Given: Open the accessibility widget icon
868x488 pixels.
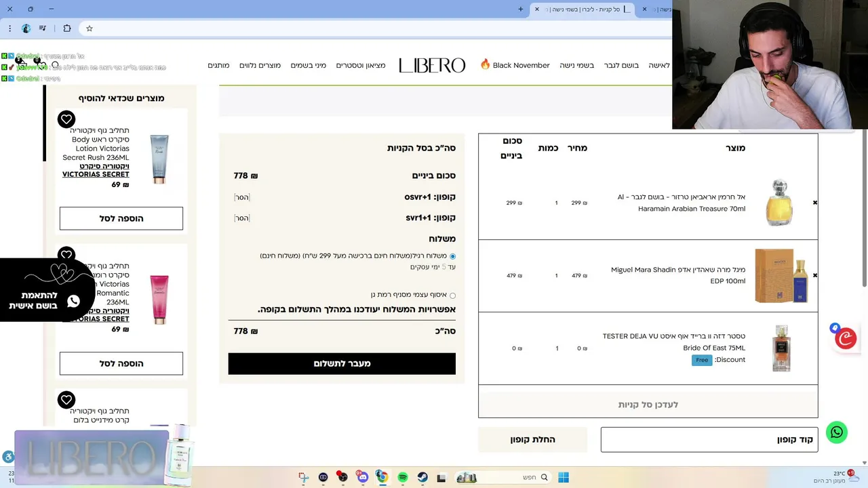Looking at the screenshot, I should tap(7, 457).
